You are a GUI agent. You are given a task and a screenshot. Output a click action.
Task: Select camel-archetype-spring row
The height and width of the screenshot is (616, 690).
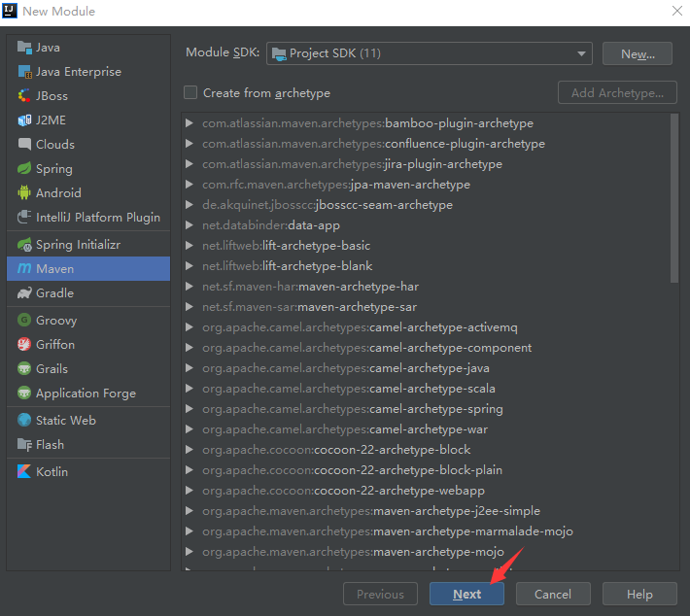pos(425,409)
